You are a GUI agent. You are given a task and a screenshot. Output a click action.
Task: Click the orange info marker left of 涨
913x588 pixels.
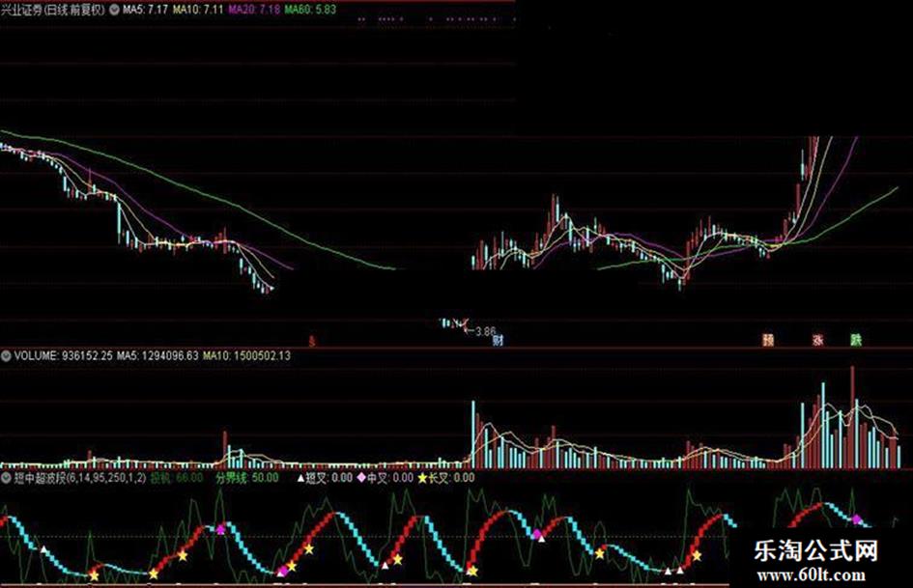tap(768, 340)
